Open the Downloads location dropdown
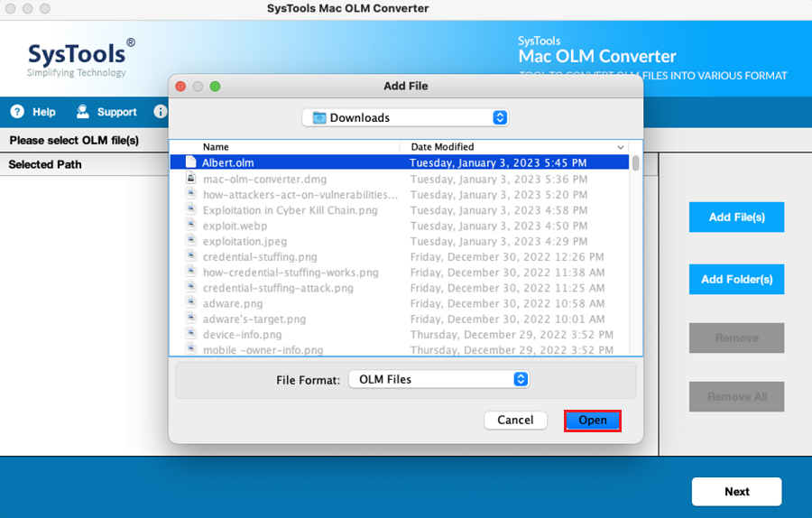Image resolution: width=812 pixels, height=518 pixels. coord(405,117)
